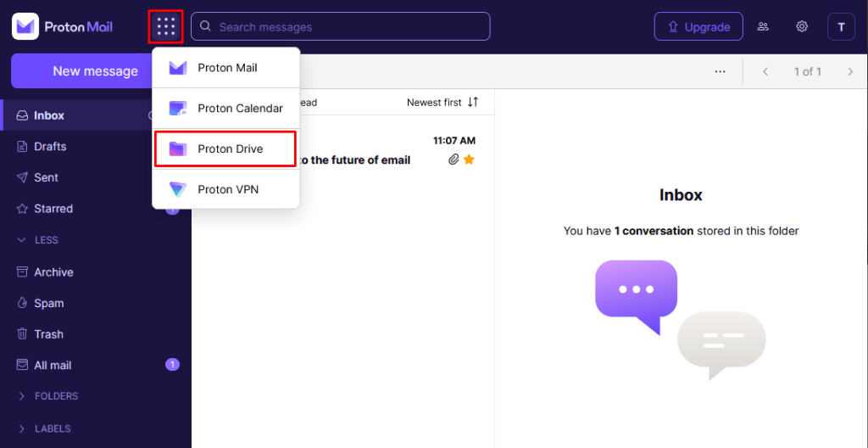Click the Trash bin icon
This screenshot has width=868, height=448.
22,334
